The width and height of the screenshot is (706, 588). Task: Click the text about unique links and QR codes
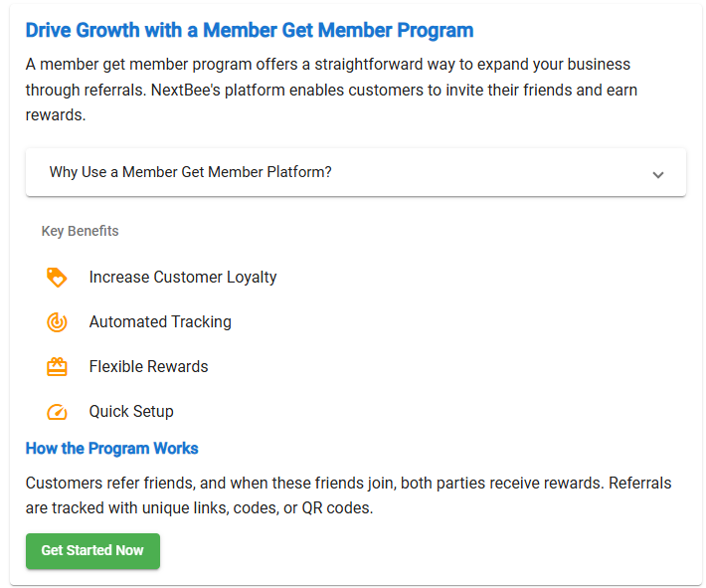[199, 507]
